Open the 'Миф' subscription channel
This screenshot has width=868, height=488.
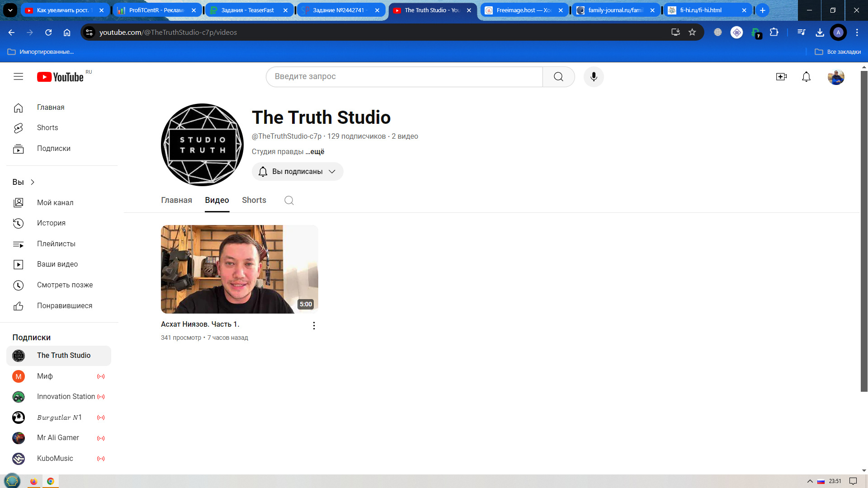[59, 376]
